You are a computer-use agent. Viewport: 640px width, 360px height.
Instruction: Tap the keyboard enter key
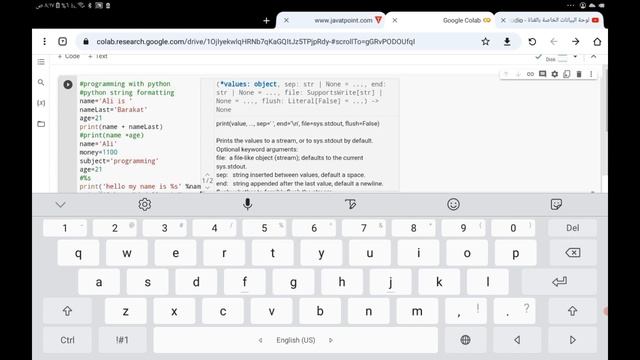coord(559,282)
